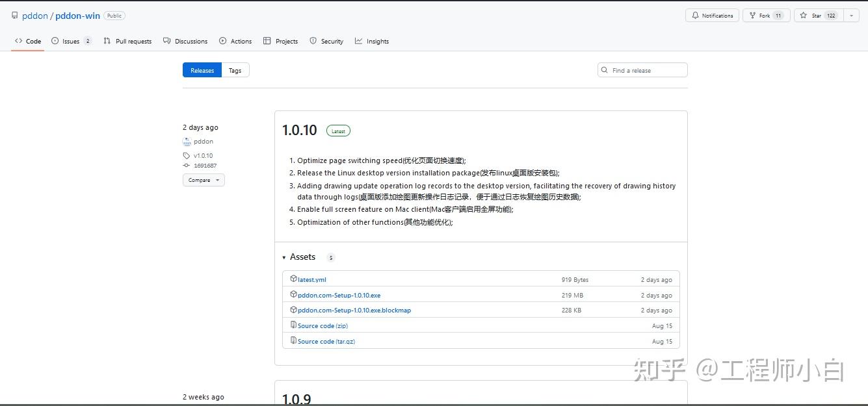The width and height of the screenshot is (868, 406).
Task: Collapse the Assets section
Action: point(284,257)
